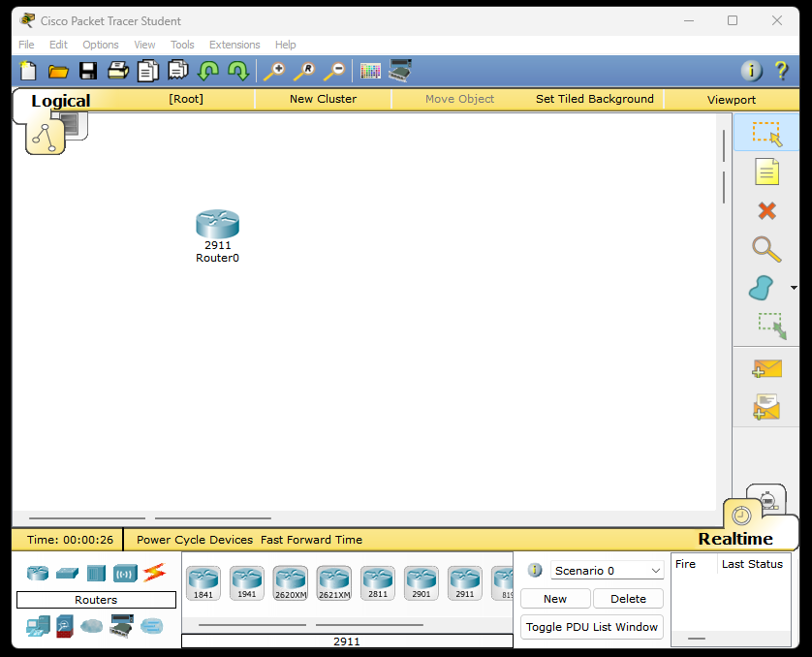Screen dimensions: 812x657
Task: Click the Zoom Reset magnifier
Action: 304,71
